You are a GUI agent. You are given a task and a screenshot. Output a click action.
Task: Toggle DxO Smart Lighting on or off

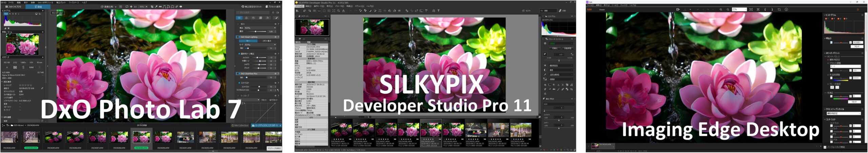coord(239,37)
